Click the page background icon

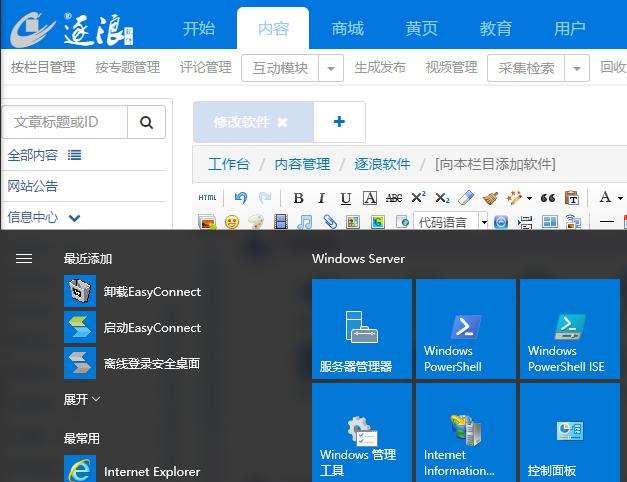[x=573, y=222]
